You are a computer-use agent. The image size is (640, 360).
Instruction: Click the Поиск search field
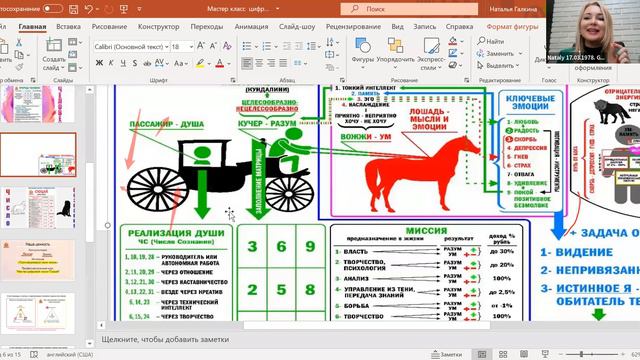pos(409,9)
